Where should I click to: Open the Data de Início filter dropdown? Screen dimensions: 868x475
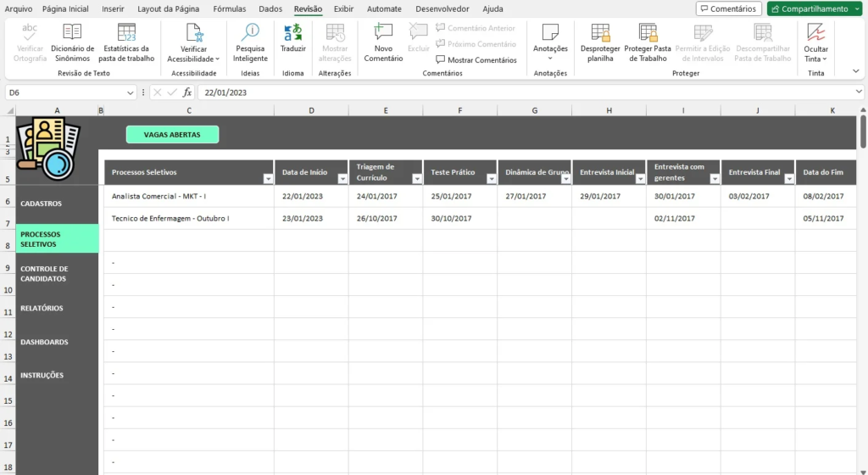(x=342, y=179)
